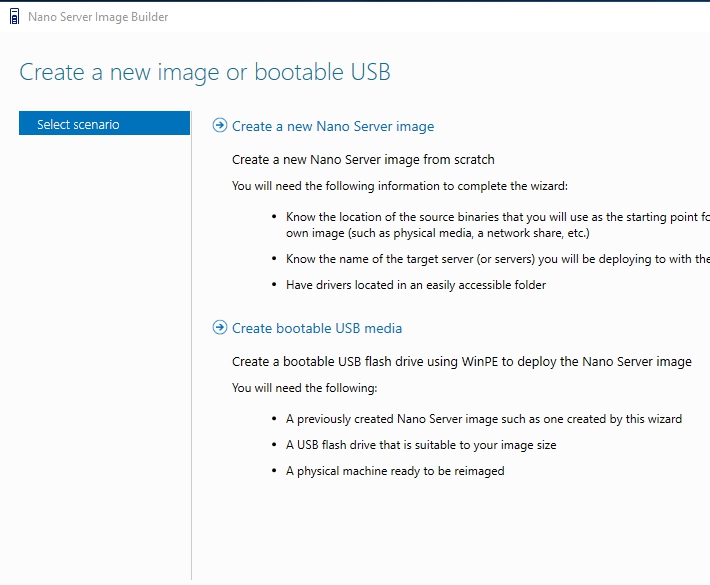This screenshot has width=710, height=585.
Task: Click the empty sidebar area below Select scenario
Action: pyautogui.click(x=104, y=350)
